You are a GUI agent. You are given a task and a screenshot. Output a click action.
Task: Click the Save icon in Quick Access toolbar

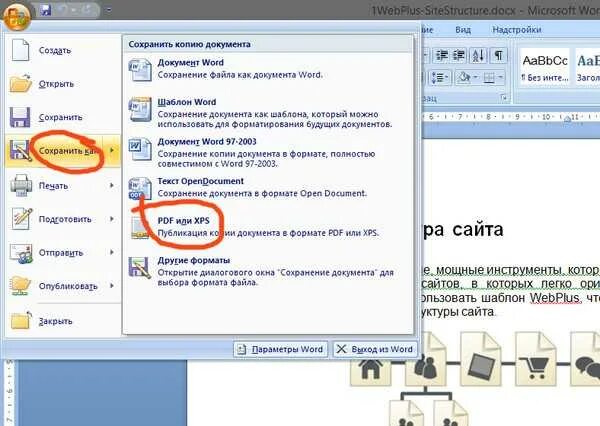[46, 10]
